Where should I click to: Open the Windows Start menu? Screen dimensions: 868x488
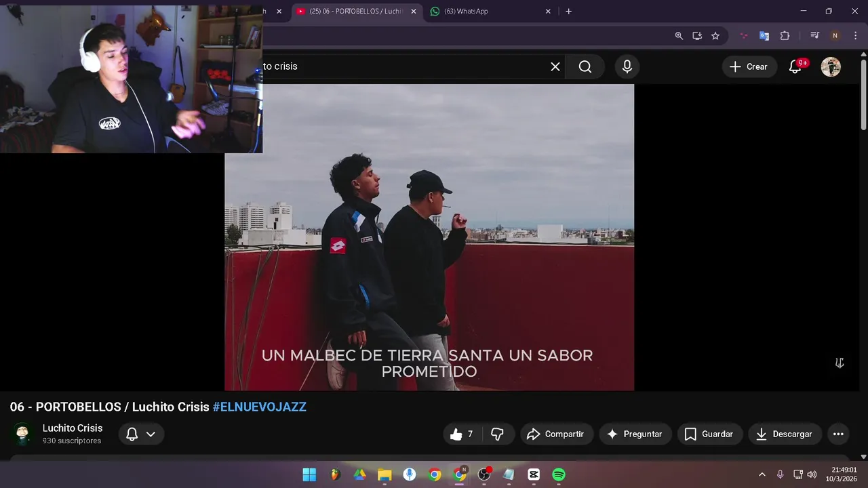click(309, 474)
